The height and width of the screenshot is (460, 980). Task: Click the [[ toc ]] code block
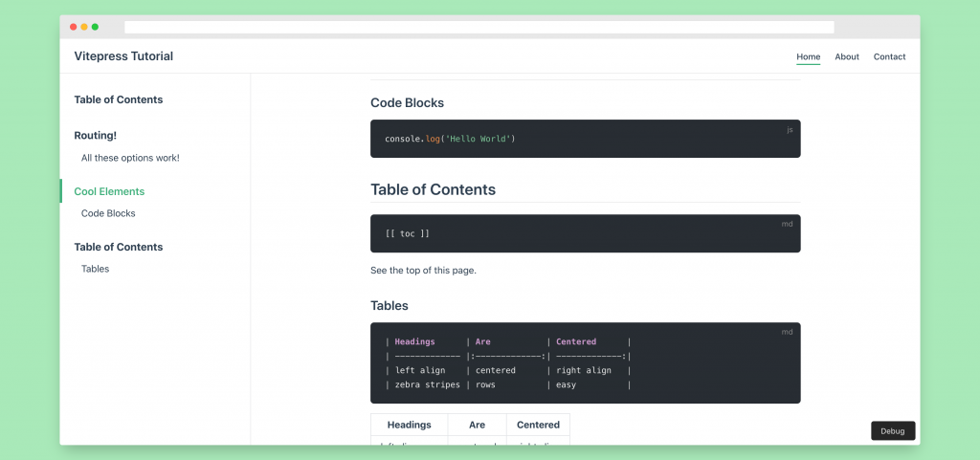585,233
